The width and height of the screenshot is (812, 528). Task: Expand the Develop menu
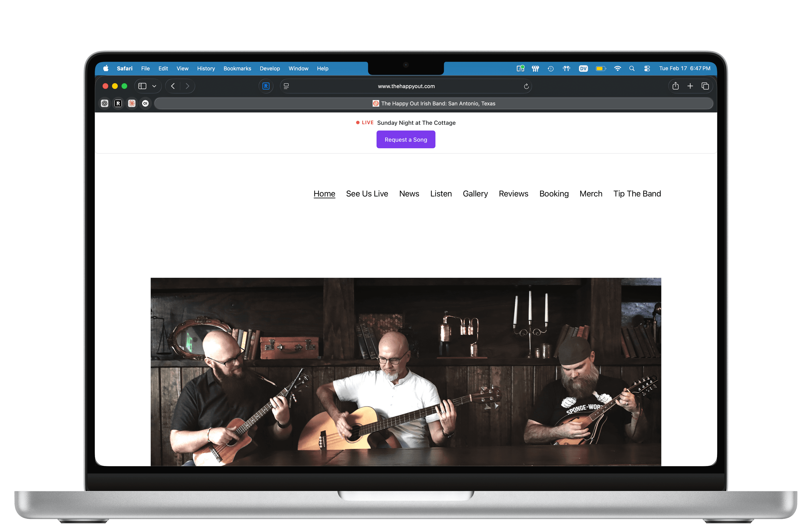(x=270, y=68)
